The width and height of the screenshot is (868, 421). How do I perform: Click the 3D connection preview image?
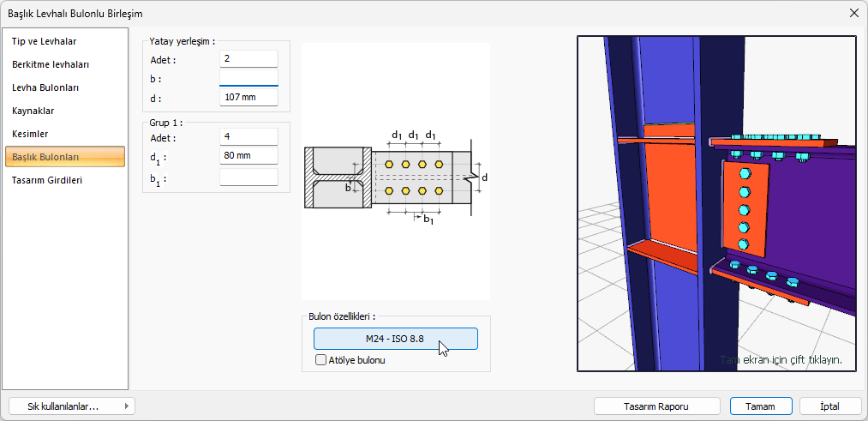coord(716,203)
